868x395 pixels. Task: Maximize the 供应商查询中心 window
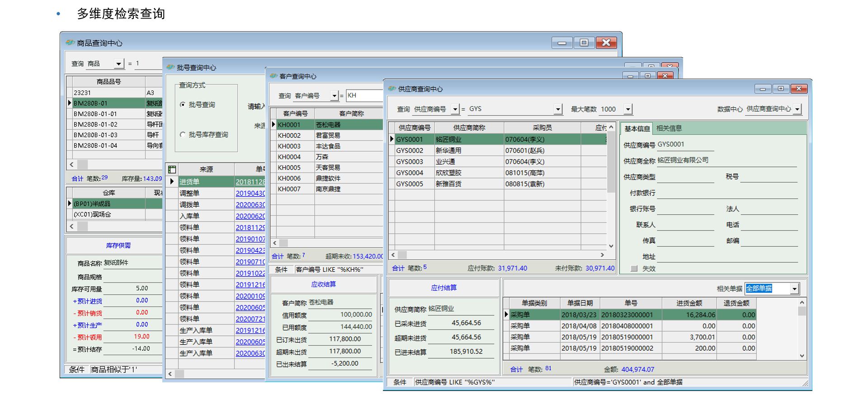(x=780, y=89)
